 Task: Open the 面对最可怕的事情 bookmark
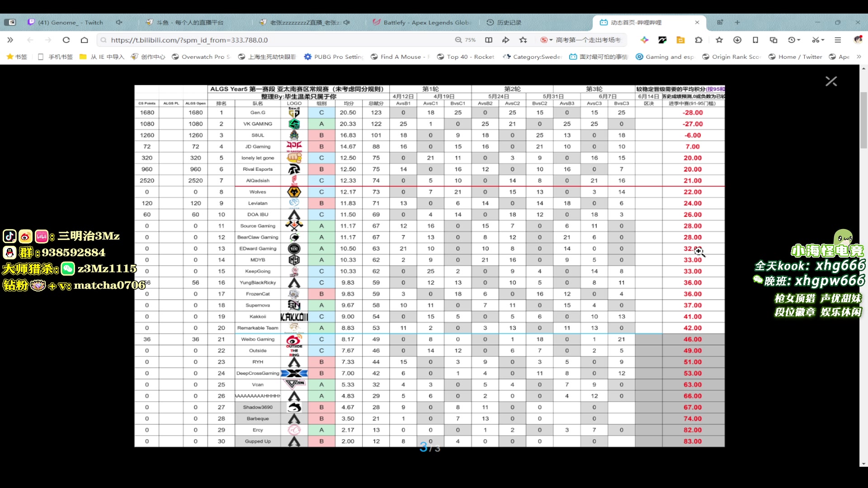coord(599,56)
